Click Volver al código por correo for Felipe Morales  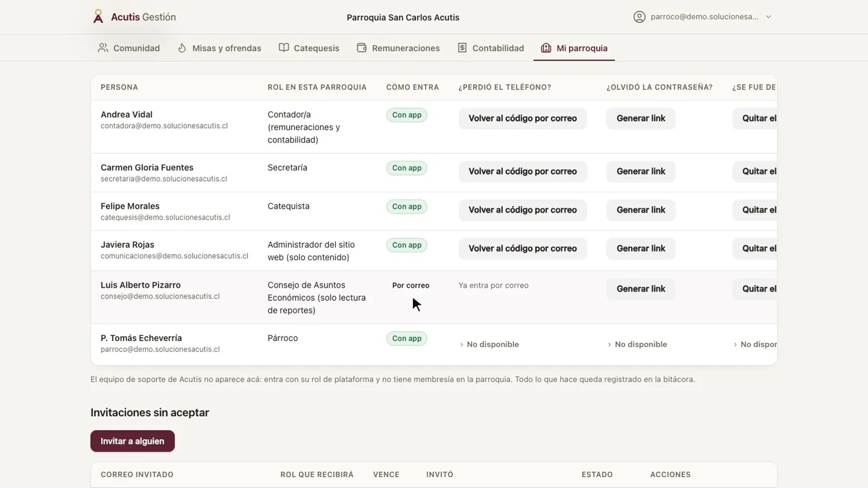[x=522, y=210]
